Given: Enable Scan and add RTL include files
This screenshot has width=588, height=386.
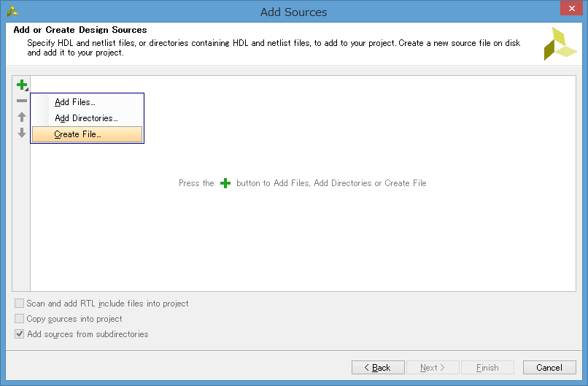Looking at the screenshot, I should click(20, 304).
